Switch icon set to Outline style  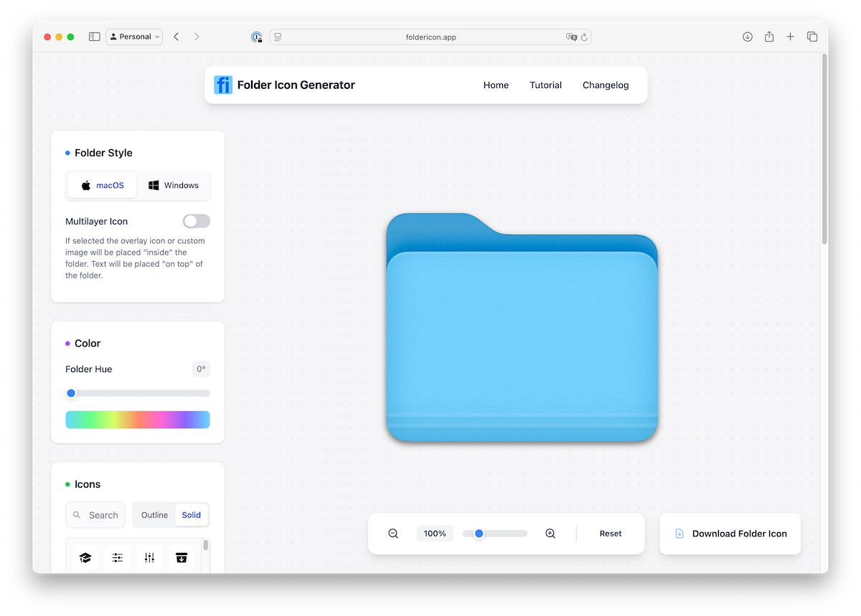tap(154, 514)
